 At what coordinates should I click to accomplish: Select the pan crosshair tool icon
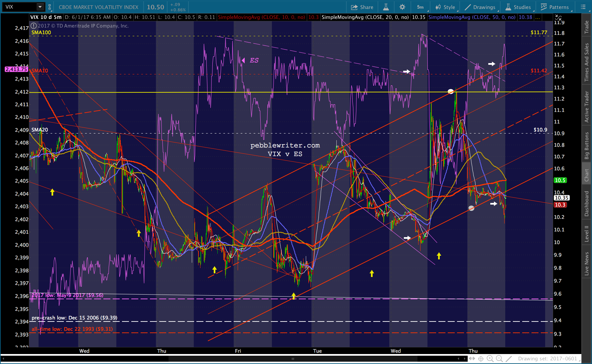[x=481, y=358]
